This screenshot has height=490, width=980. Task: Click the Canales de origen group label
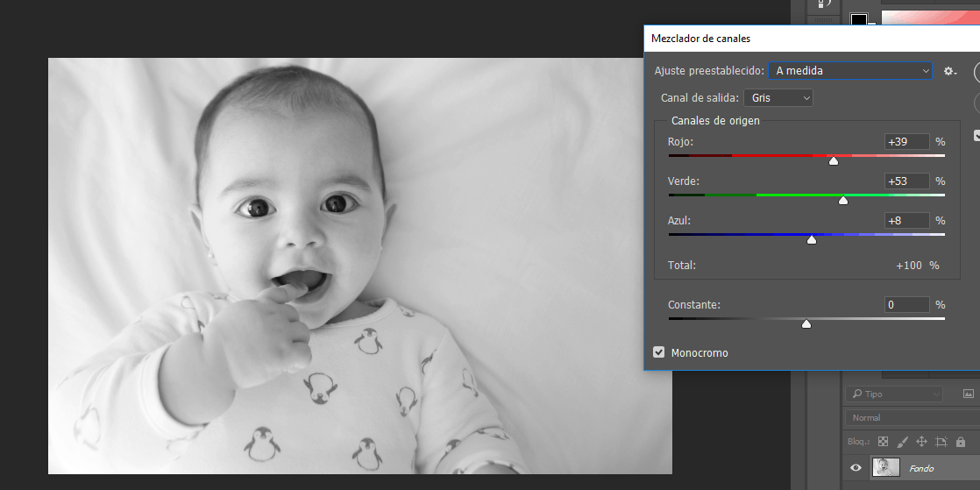[715, 121]
